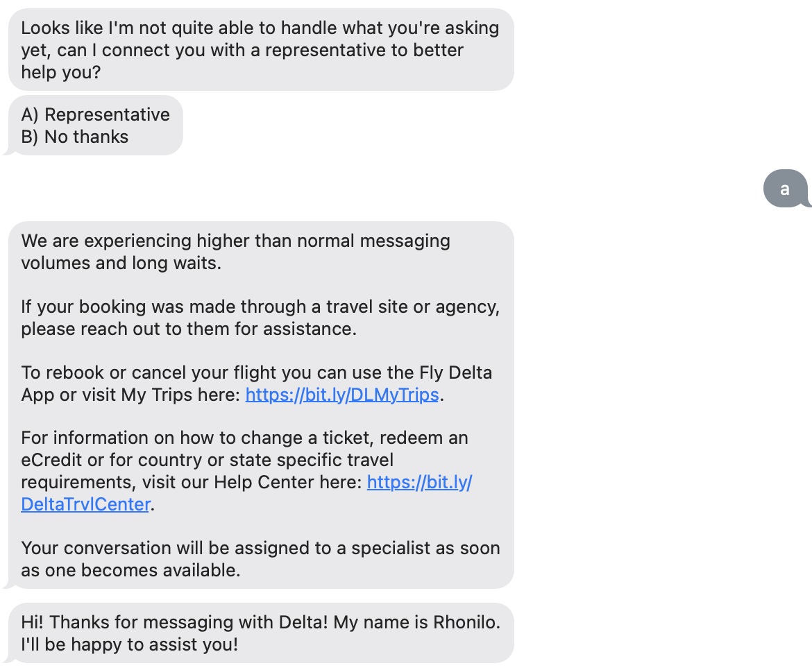Click Rhonilo's greeting message bubble
This screenshot has height=670, width=812.
point(260,633)
